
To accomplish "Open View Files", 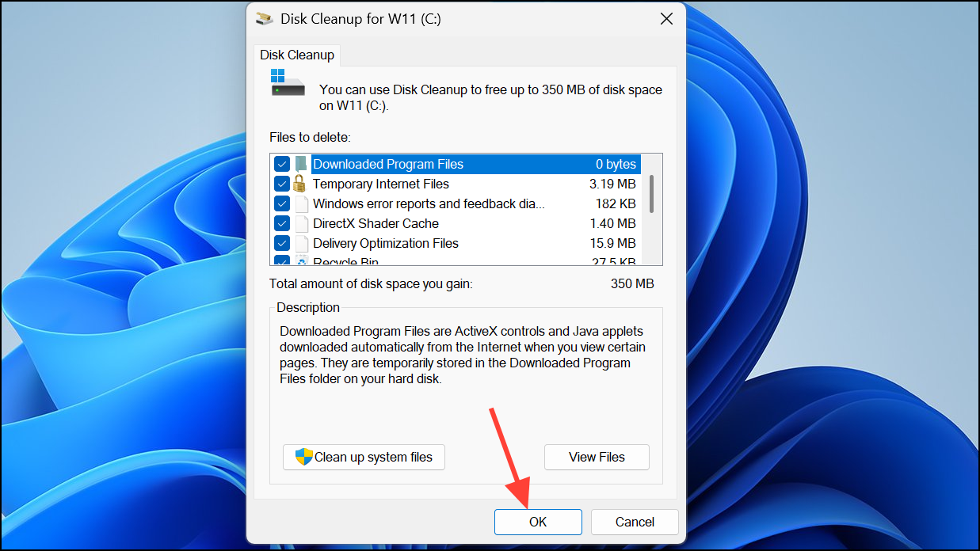I will (597, 457).
